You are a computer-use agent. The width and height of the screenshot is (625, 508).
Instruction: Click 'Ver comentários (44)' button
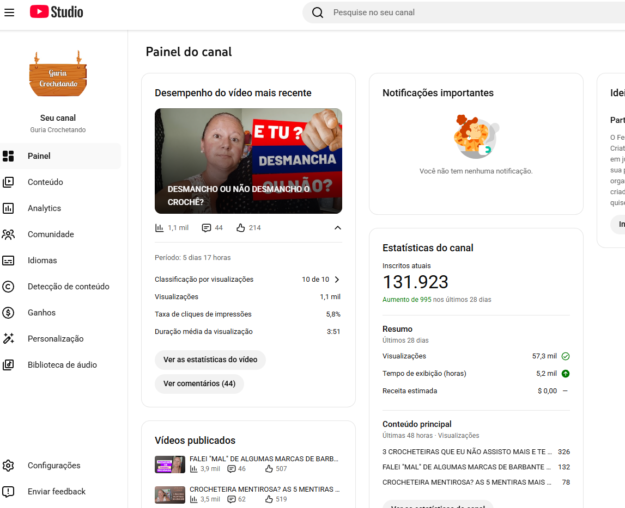coord(199,384)
